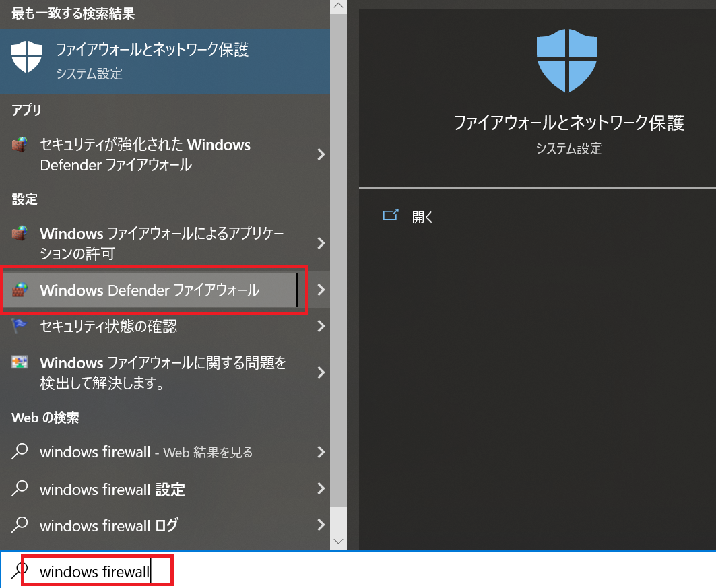Click the flag icon for セキュリティ状態の確認
Image resolution: width=716 pixels, height=588 pixels.
coord(19,325)
